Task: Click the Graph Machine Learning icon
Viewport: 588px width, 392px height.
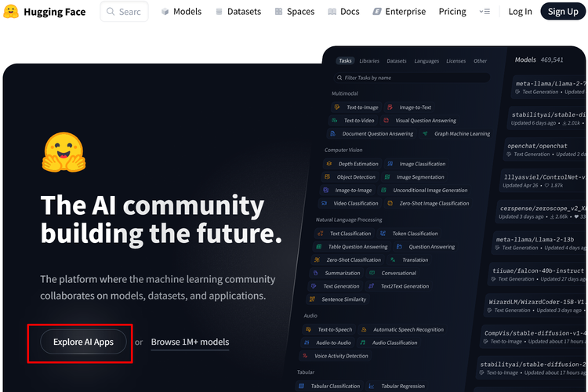Action: (x=425, y=133)
